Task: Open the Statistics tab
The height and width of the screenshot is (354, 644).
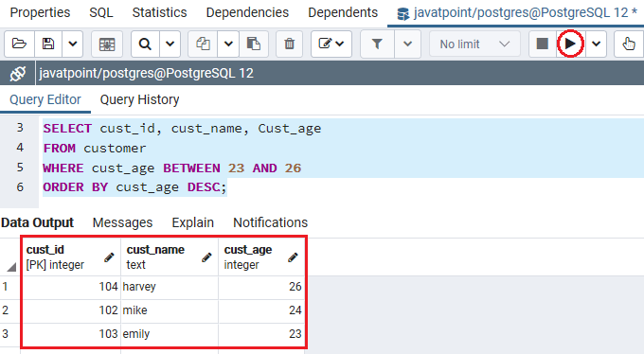Action: point(159,12)
